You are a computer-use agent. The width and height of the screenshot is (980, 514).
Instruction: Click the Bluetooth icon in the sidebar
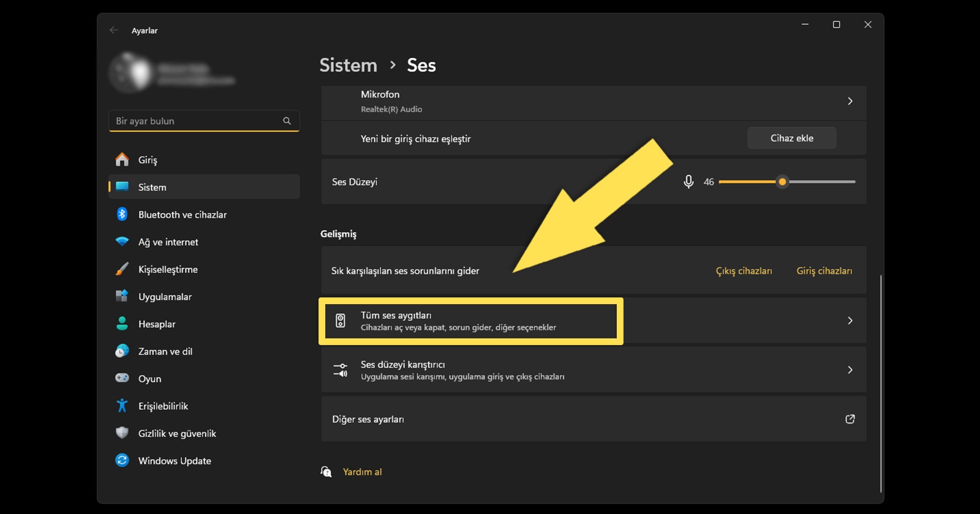[x=123, y=214]
